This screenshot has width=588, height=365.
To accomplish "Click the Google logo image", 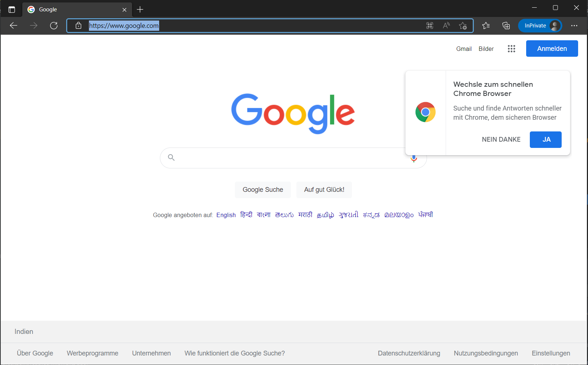I will [293, 113].
